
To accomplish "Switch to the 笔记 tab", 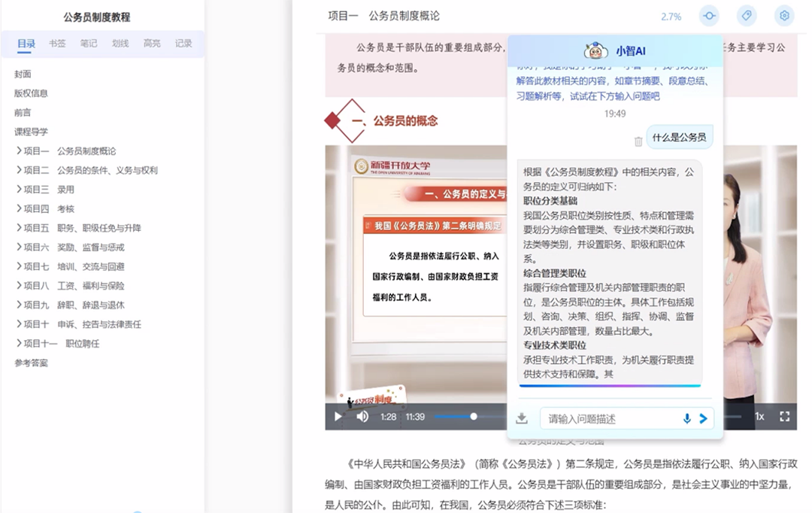I will click(x=89, y=44).
